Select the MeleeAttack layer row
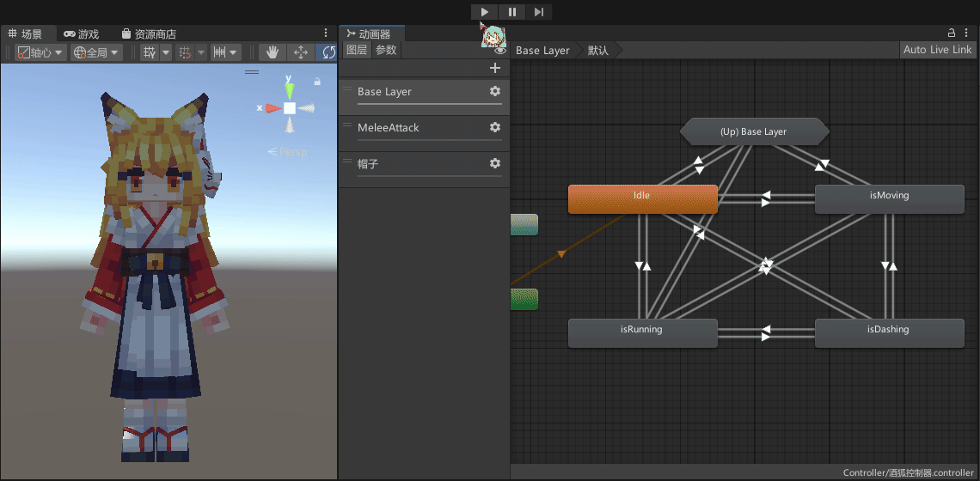 pos(425,133)
